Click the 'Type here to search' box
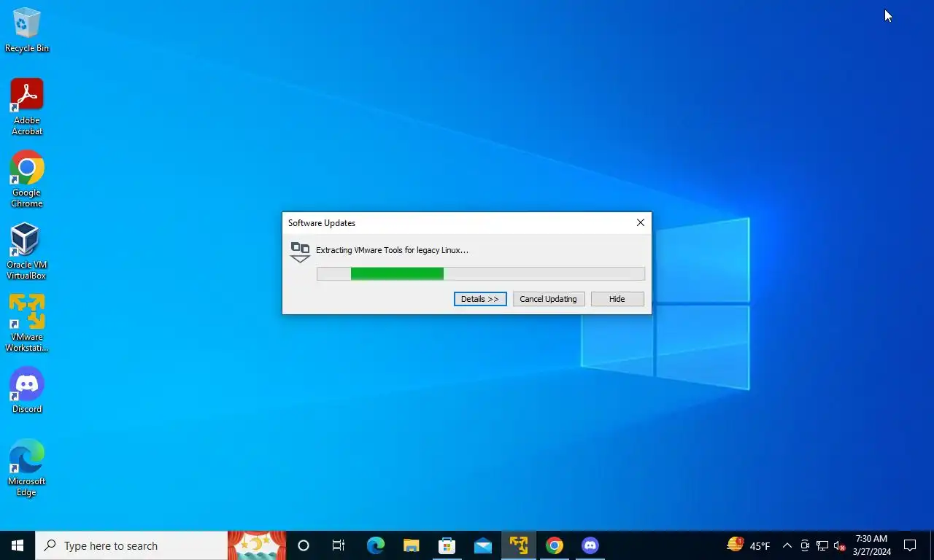Screen dimensions: 934x560 pos(131,545)
